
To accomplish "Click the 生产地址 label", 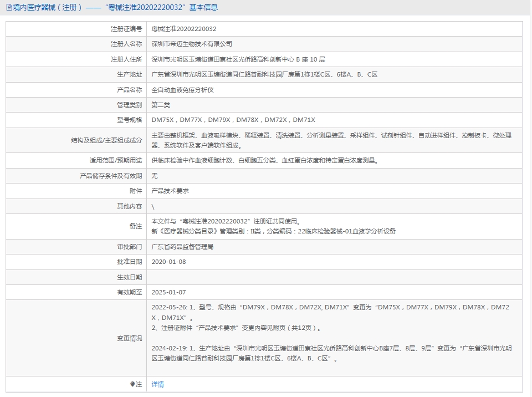I will pyautogui.click(x=129, y=74).
